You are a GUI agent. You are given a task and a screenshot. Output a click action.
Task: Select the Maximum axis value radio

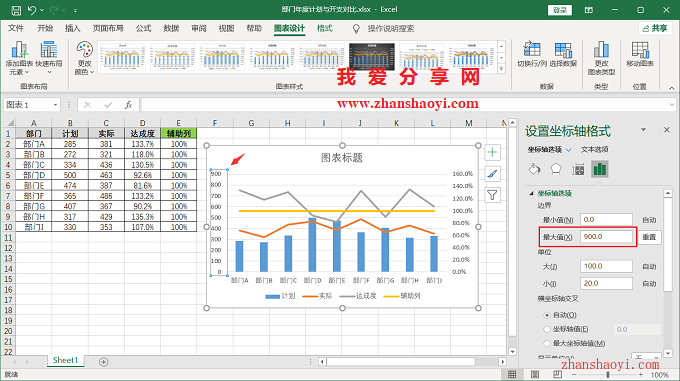tap(547, 343)
